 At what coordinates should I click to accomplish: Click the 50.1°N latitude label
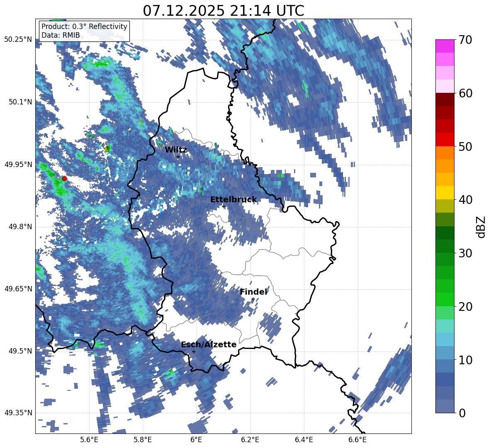tap(20, 102)
